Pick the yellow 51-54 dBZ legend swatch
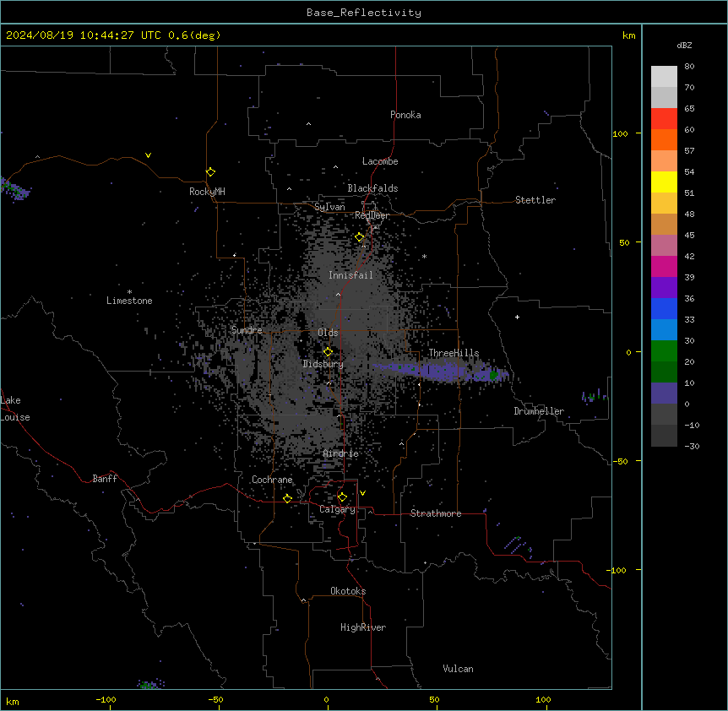This screenshot has height=711, width=728. [664, 182]
